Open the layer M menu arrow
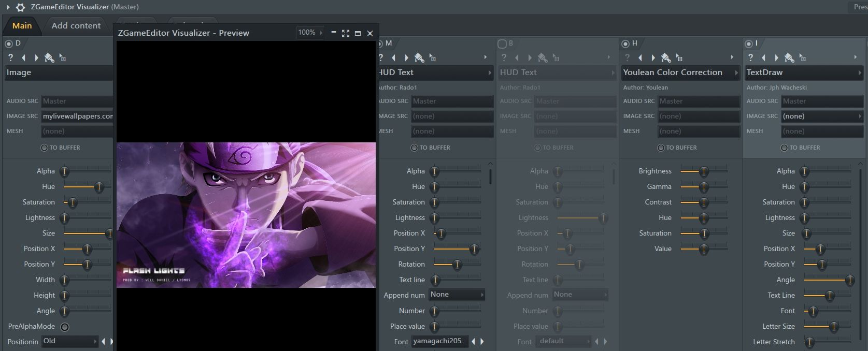This screenshot has height=351, width=868. (x=486, y=57)
